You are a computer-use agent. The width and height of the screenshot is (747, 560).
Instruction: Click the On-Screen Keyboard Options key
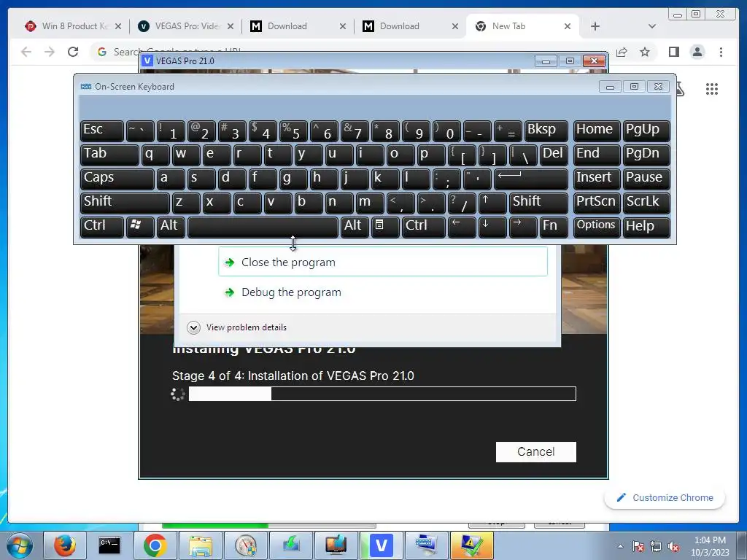pos(597,227)
